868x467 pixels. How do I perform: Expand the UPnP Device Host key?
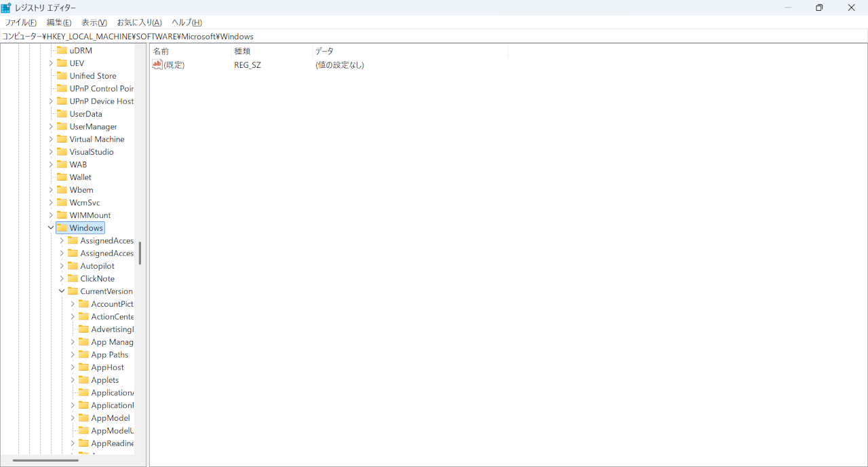tap(51, 101)
